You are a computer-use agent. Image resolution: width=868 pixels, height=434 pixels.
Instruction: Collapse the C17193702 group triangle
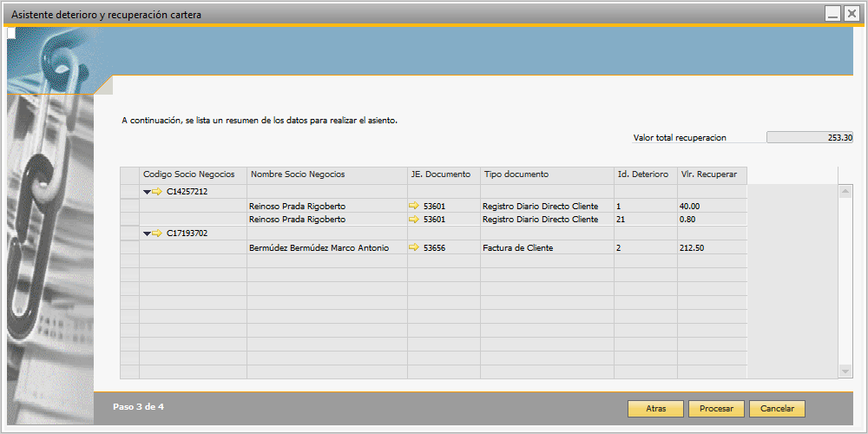(x=147, y=233)
